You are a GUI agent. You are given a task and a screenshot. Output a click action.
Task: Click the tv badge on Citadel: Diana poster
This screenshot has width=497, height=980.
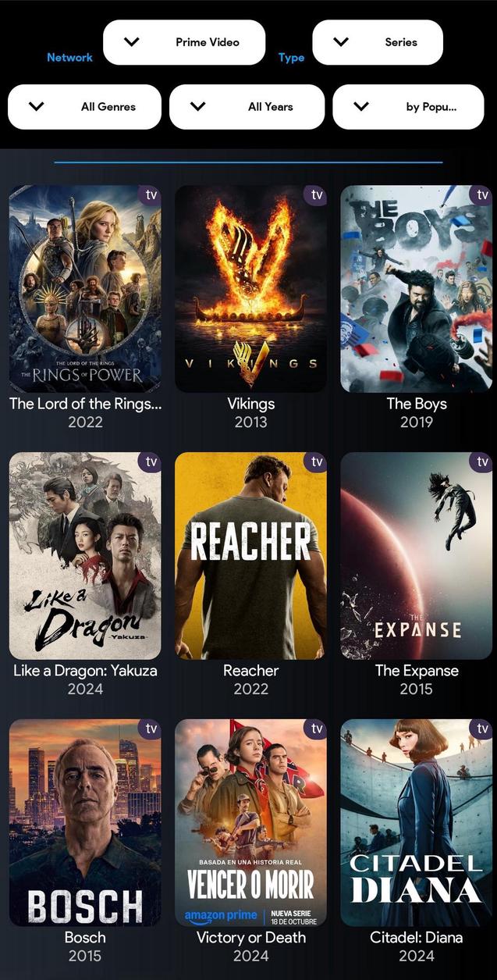[x=481, y=729]
